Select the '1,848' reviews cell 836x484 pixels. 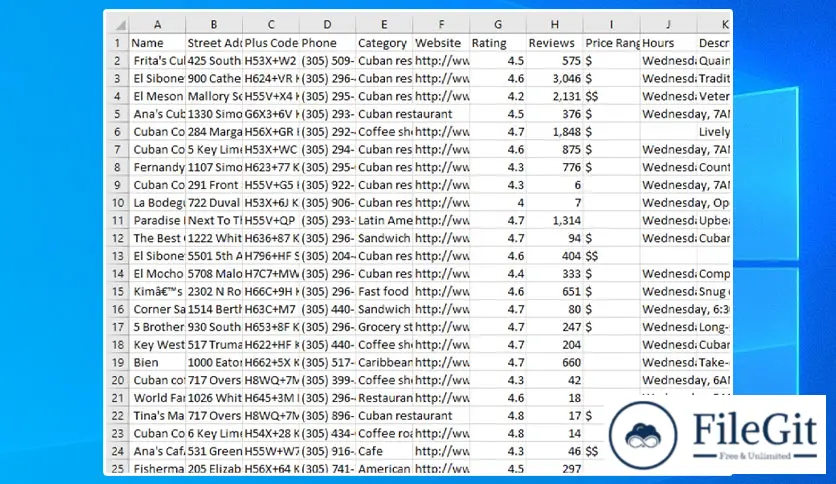click(x=554, y=132)
